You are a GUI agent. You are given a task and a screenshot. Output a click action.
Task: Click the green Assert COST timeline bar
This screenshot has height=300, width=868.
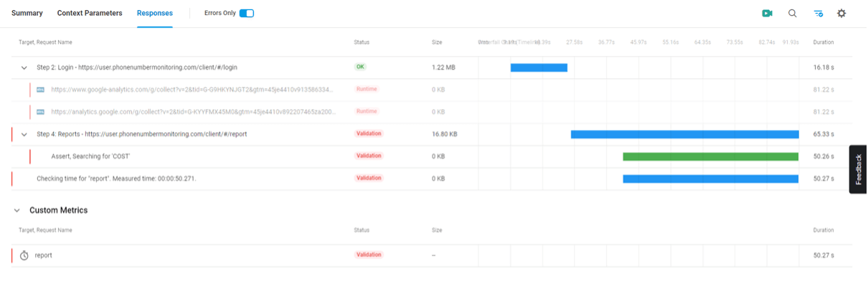pyautogui.click(x=710, y=156)
